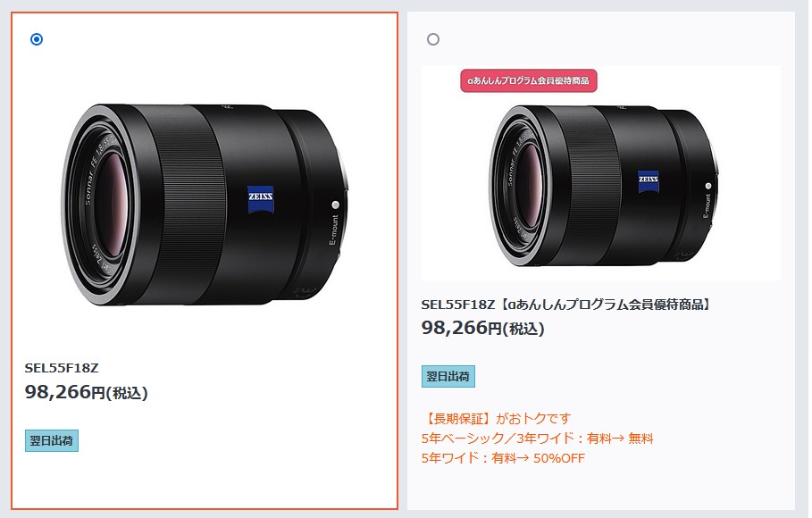The height and width of the screenshot is (518, 812).
Task: Click the ZEISS logo on right lens
Action: click(x=649, y=181)
